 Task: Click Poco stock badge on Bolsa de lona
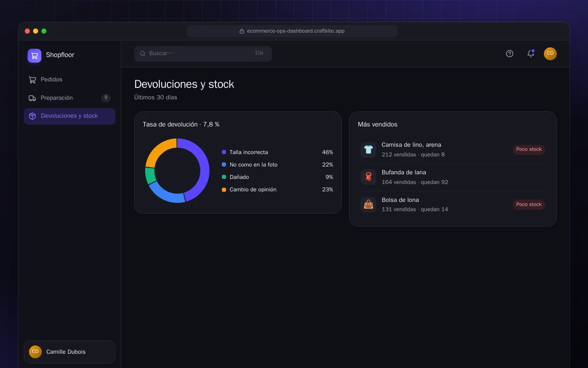pos(529,205)
